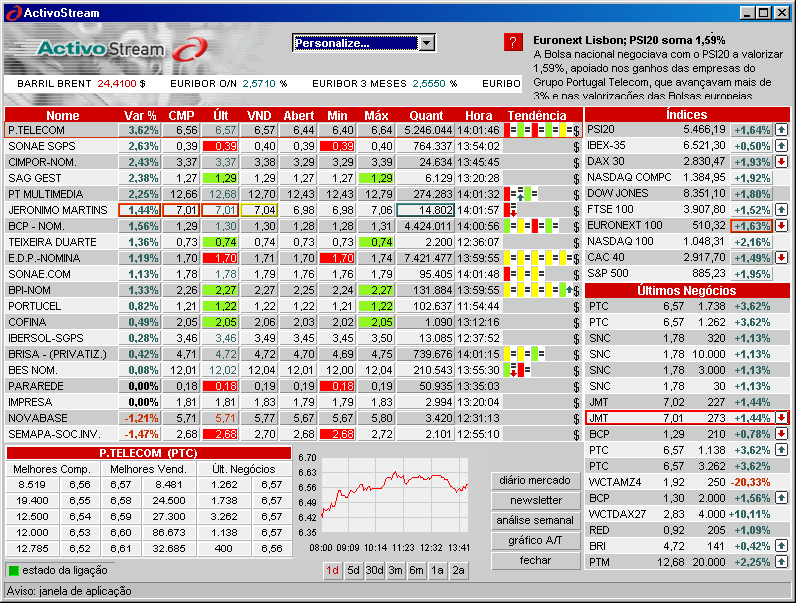Click the IBEX-35 up arrow indicator

coord(781,146)
